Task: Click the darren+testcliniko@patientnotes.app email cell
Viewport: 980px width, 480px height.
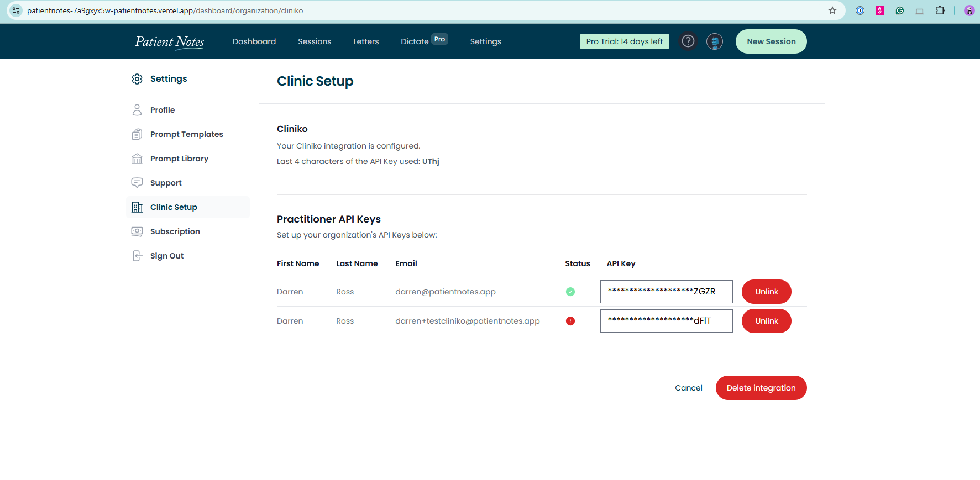Action: pos(468,321)
